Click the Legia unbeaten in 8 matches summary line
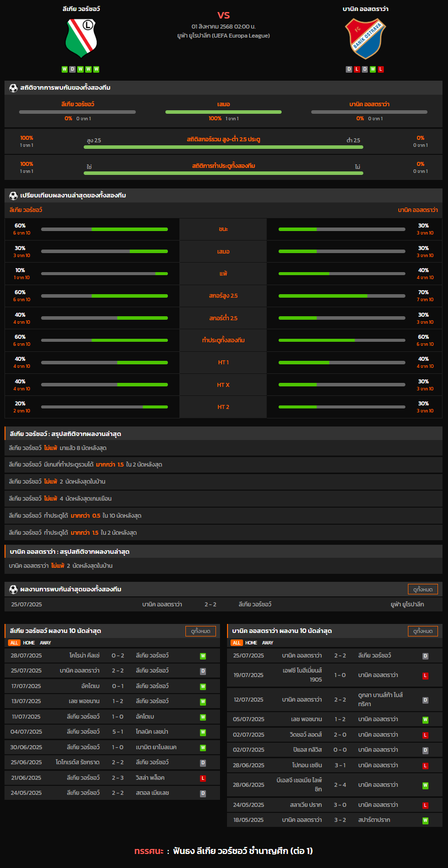 coord(223,449)
